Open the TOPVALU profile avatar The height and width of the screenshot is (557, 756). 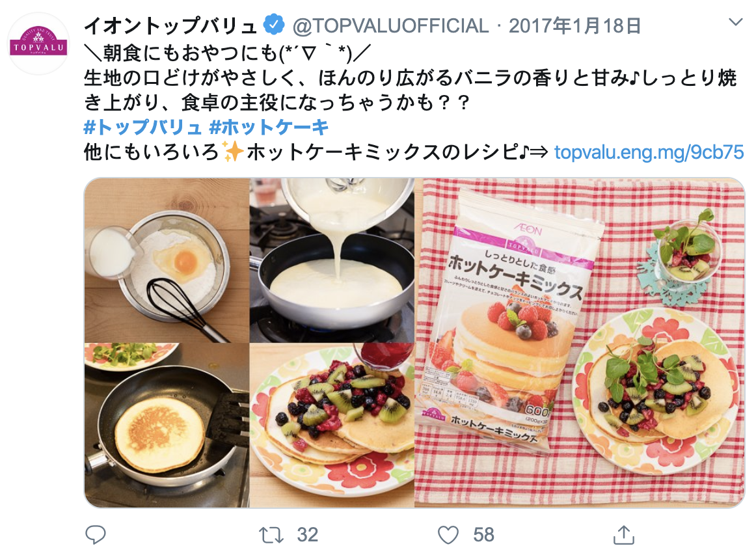click(x=38, y=44)
